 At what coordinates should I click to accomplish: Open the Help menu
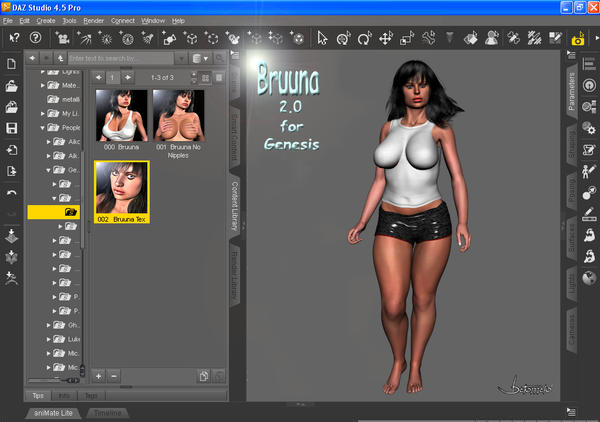click(x=178, y=21)
